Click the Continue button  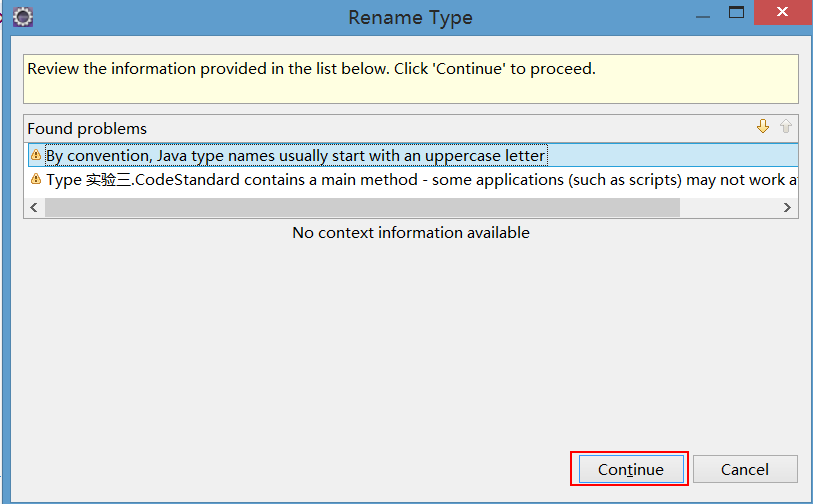(630, 469)
